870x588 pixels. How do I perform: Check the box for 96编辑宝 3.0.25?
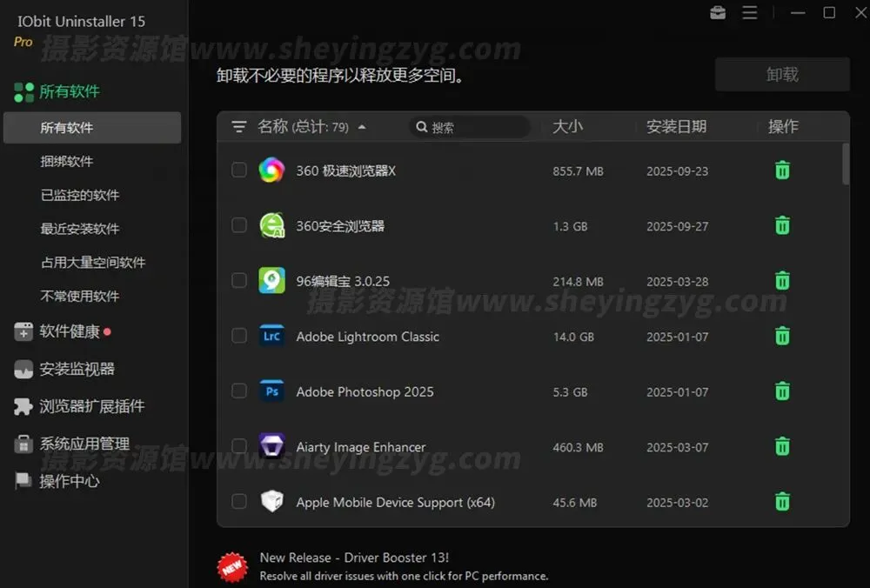coord(239,280)
